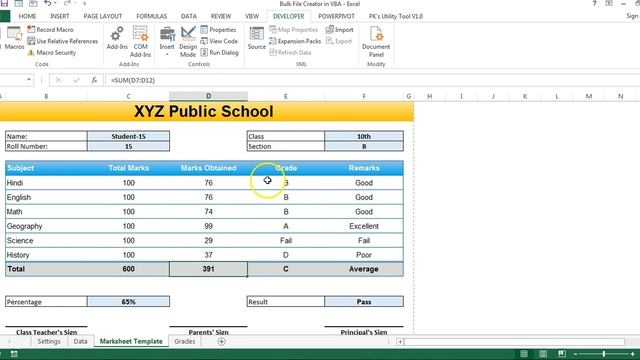Click Map Properties
This screenshot has height=360, width=640.
(293, 29)
